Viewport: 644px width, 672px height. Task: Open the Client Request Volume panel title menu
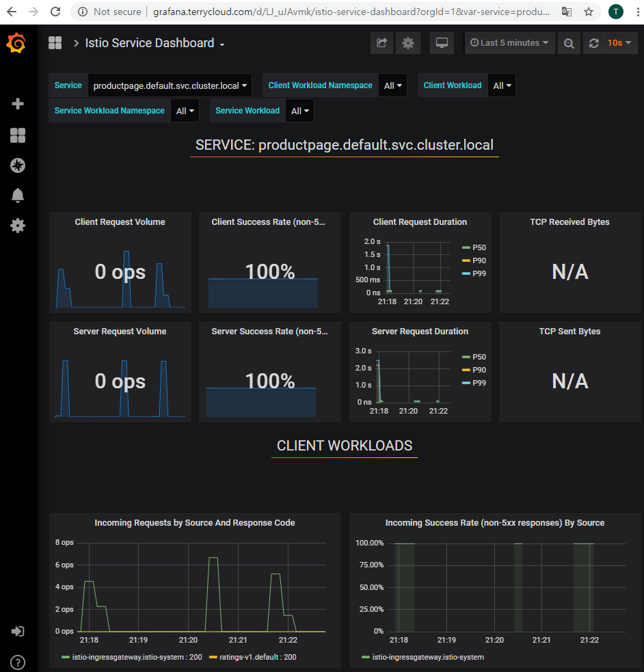[x=120, y=221]
